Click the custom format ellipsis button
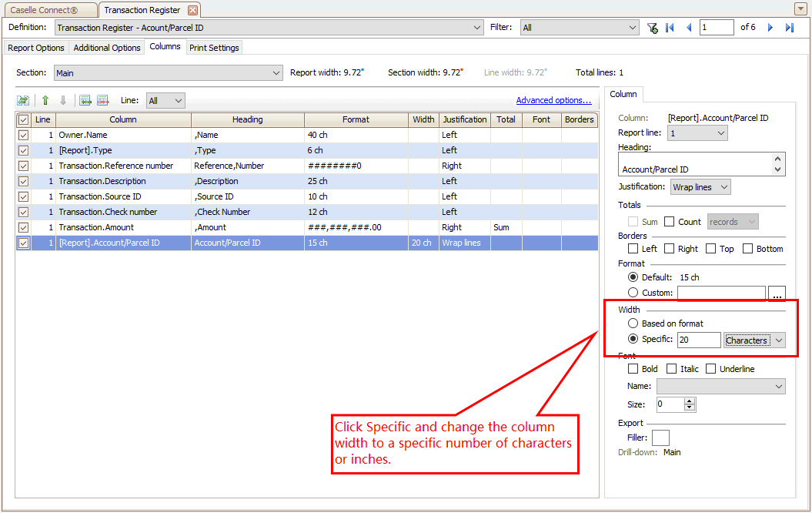The height and width of the screenshot is (513, 812). click(x=777, y=293)
